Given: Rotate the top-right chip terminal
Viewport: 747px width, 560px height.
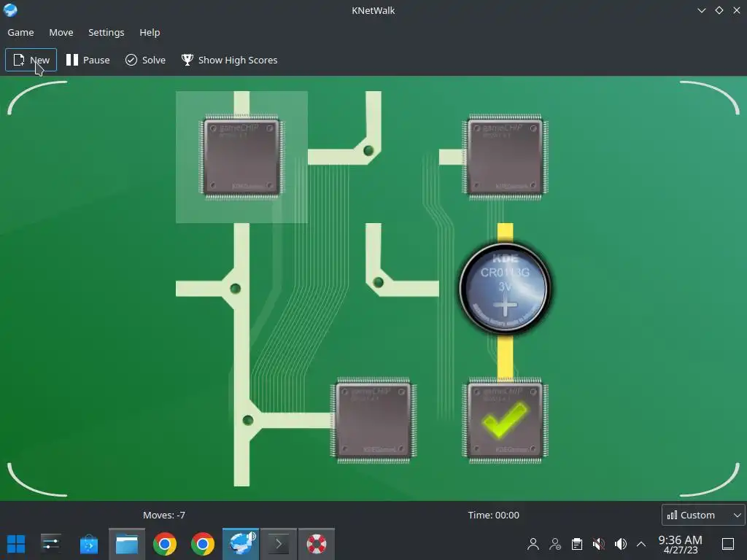Looking at the screenshot, I should pyautogui.click(x=505, y=157).
